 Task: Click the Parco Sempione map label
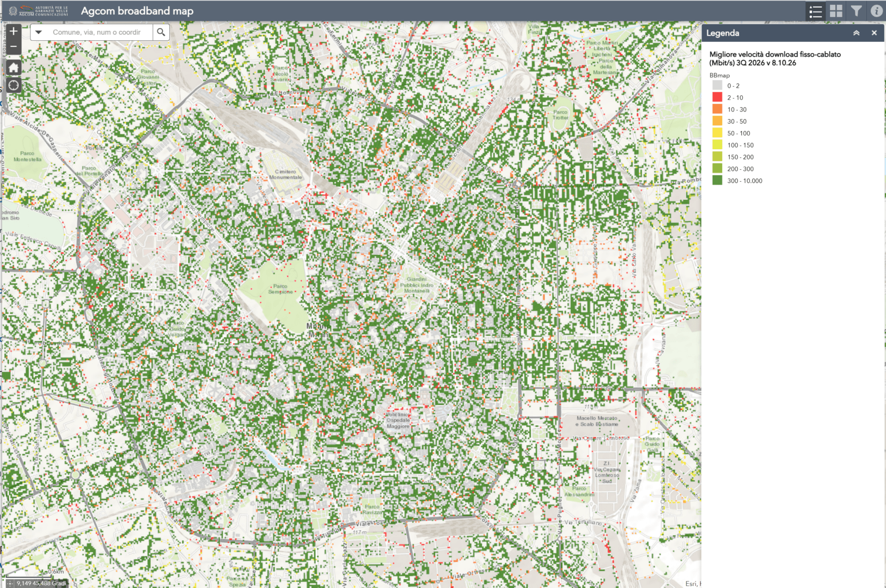280,289
